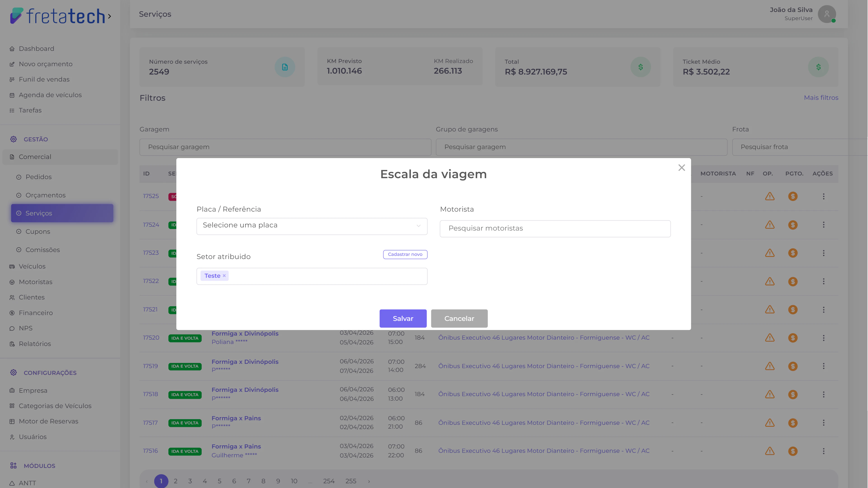Click the NPS chat bubble icon
Screen dimensions: 868x488
coord(12,328)
